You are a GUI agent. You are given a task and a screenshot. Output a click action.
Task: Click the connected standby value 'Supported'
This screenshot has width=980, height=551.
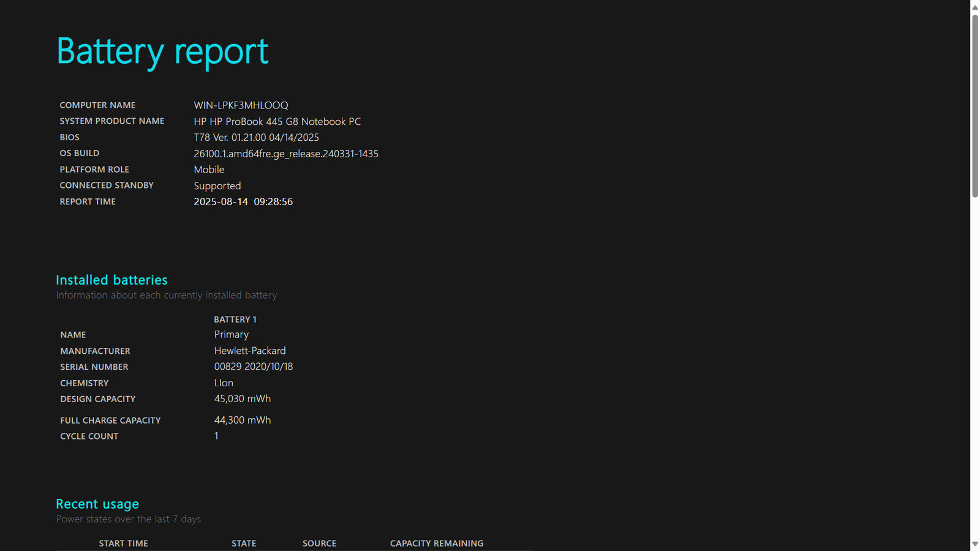217,186
